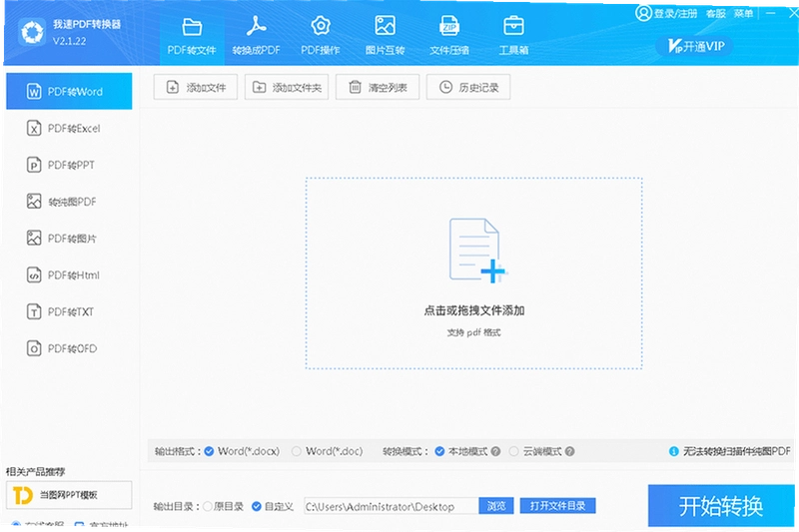Click the 添加文件 button
This screenshot has width=799, height=532.
[x=195, y=87]
